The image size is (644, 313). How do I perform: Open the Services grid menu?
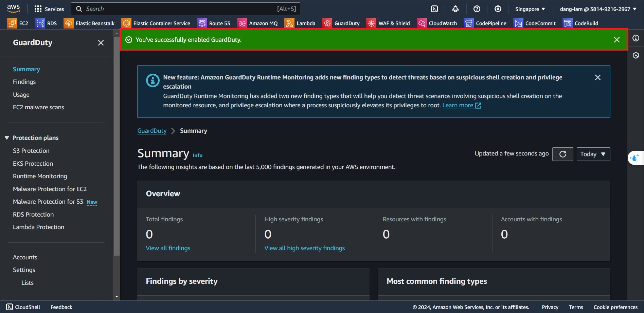pos(49,9)
